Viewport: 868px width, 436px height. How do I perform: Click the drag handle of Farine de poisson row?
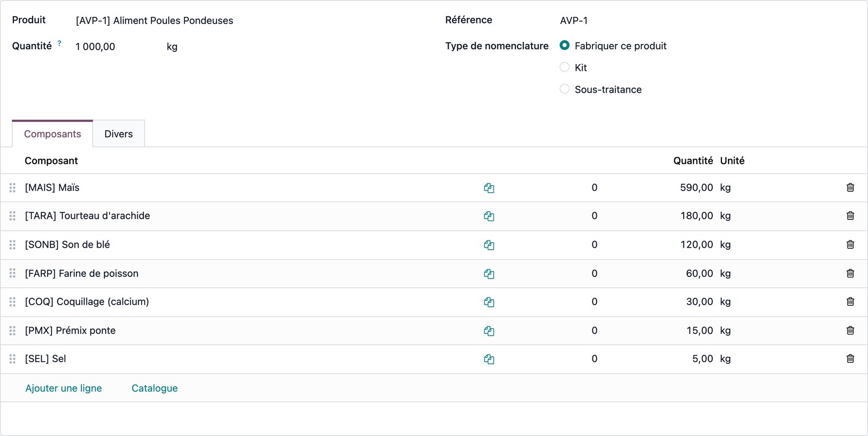12,274
